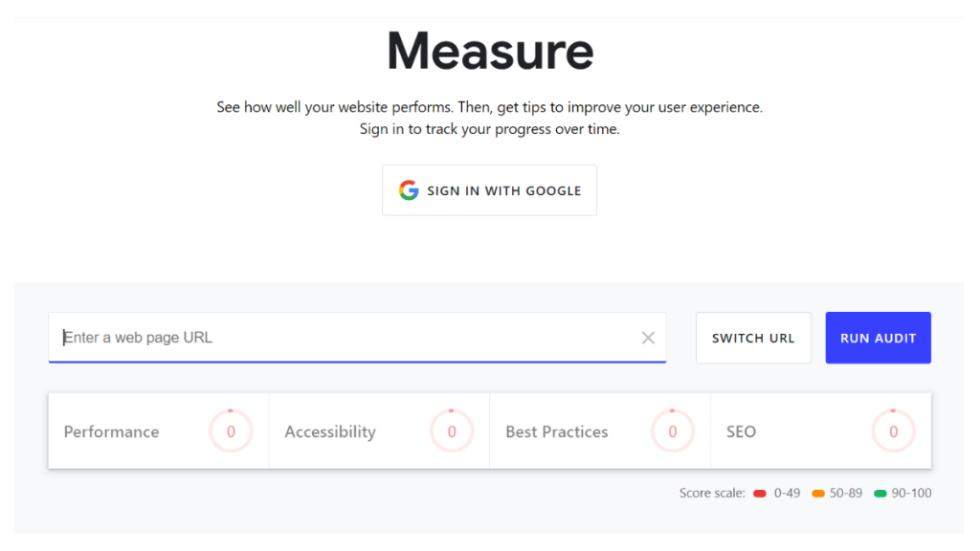Clear the URL field with X icon
Screen dimensions: 980x551
pyautogui.click(x=648, y=338)
